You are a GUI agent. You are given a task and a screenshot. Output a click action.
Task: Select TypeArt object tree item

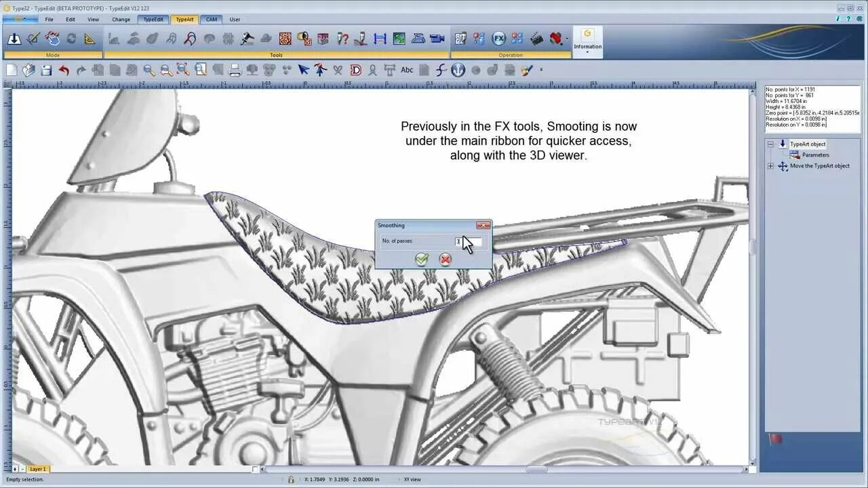pos(808,144)
